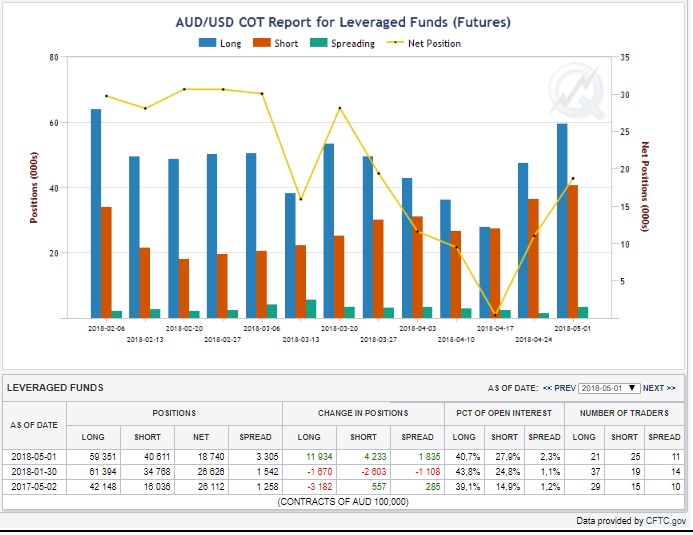Click the orange Short bar for 2018-05-01
693x535 pixels.
(x=572, y=251)
